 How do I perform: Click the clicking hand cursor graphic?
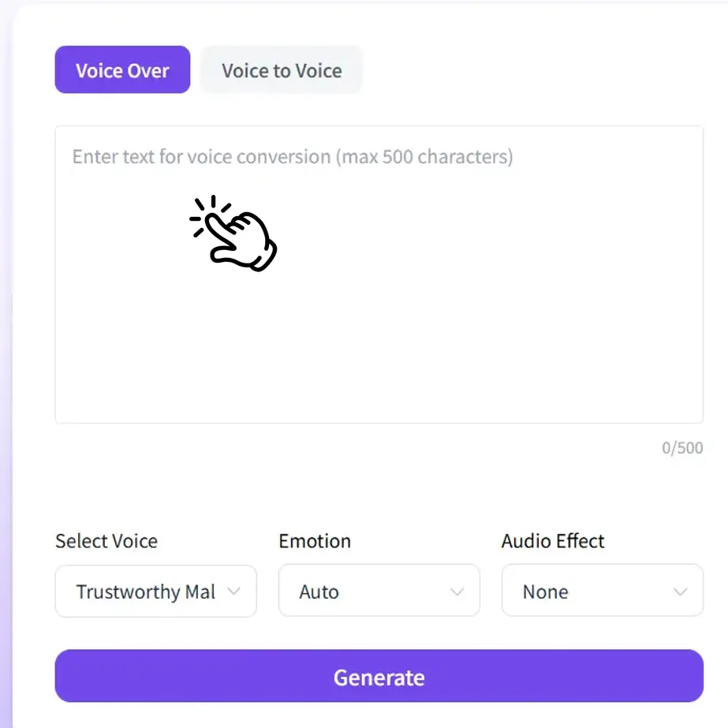(234, 233)
